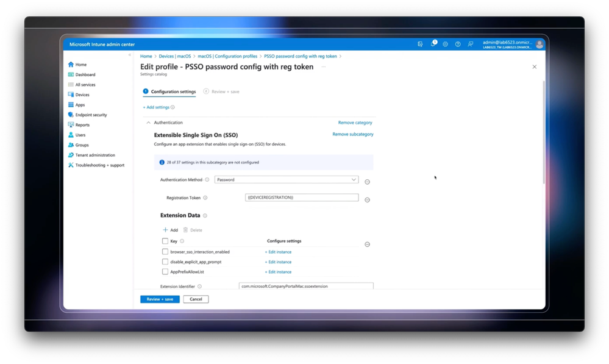Show info next to Add settings
609x364 pixels.
pos(173,107)
